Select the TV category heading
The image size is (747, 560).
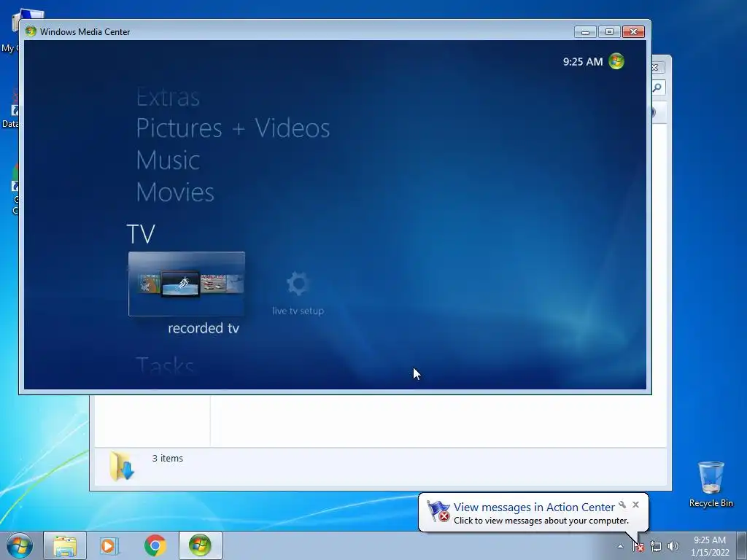pyautogui.click(x=141, y=234)
